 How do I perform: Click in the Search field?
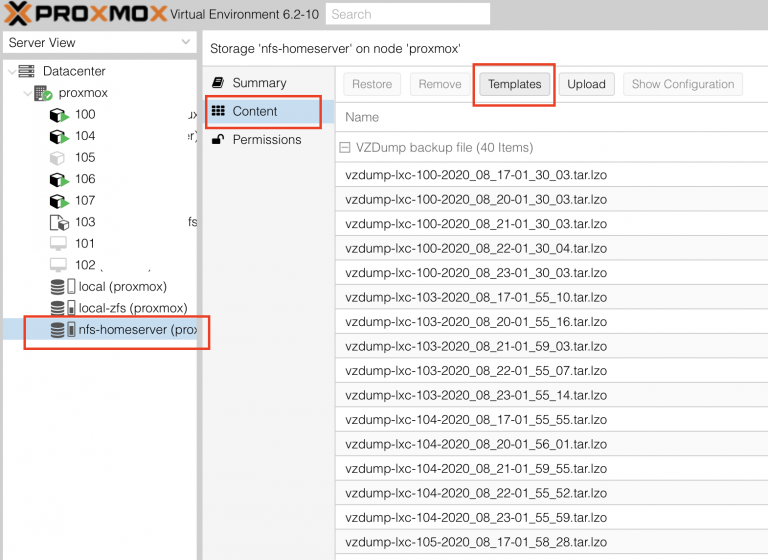408,14
